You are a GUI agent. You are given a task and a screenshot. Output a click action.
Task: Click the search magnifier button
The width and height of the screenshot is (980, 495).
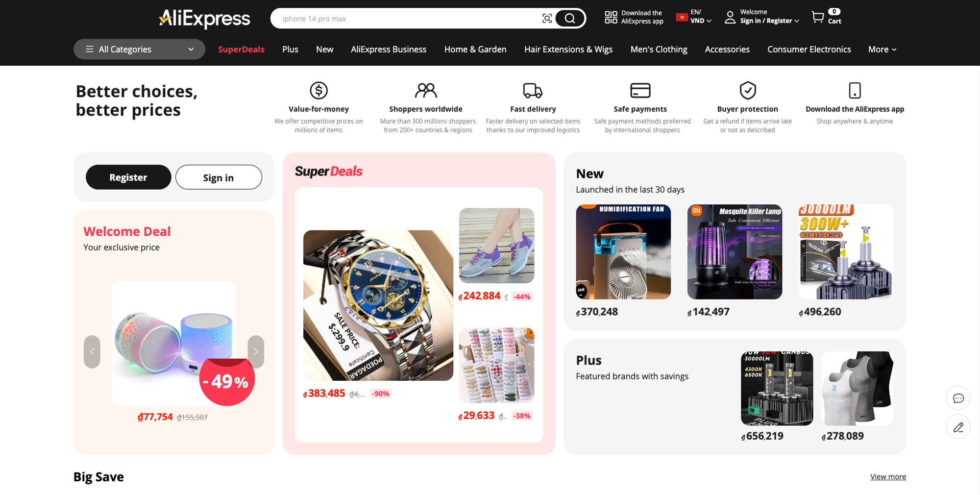pos(570,19)
